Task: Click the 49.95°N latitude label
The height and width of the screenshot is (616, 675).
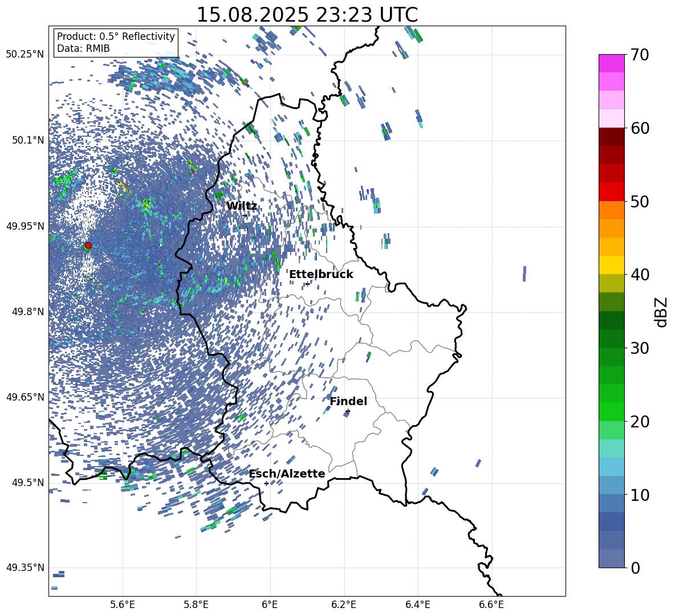Action: point(25,226)
